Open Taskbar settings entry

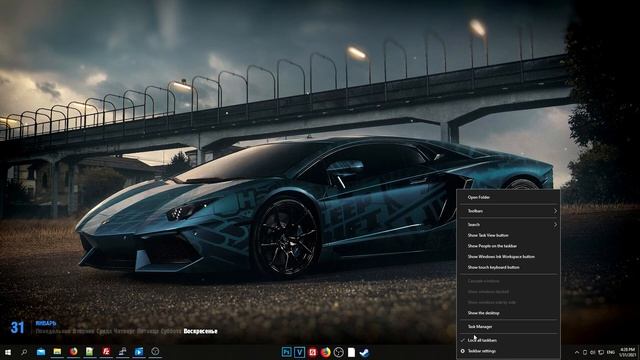pos(508,351)
